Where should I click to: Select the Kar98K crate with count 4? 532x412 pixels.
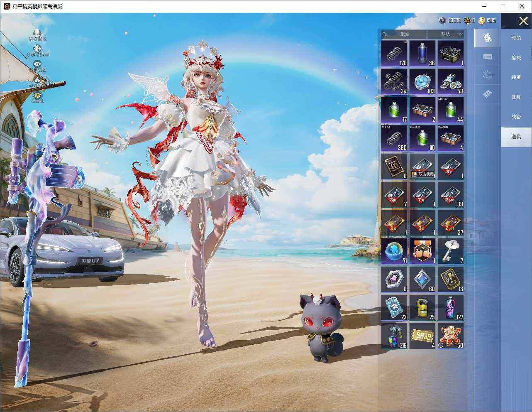click(451, 138)
